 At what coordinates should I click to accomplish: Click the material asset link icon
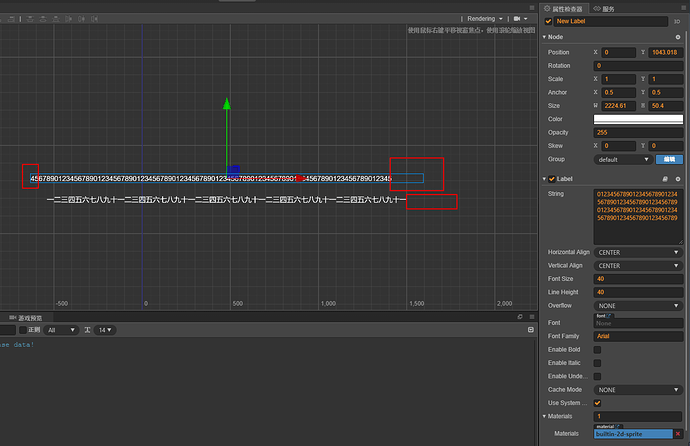618,427
